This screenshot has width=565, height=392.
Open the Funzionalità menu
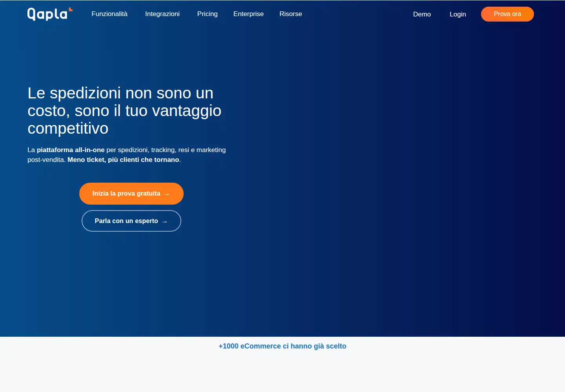pyautogui.click(x=109, y=14)
